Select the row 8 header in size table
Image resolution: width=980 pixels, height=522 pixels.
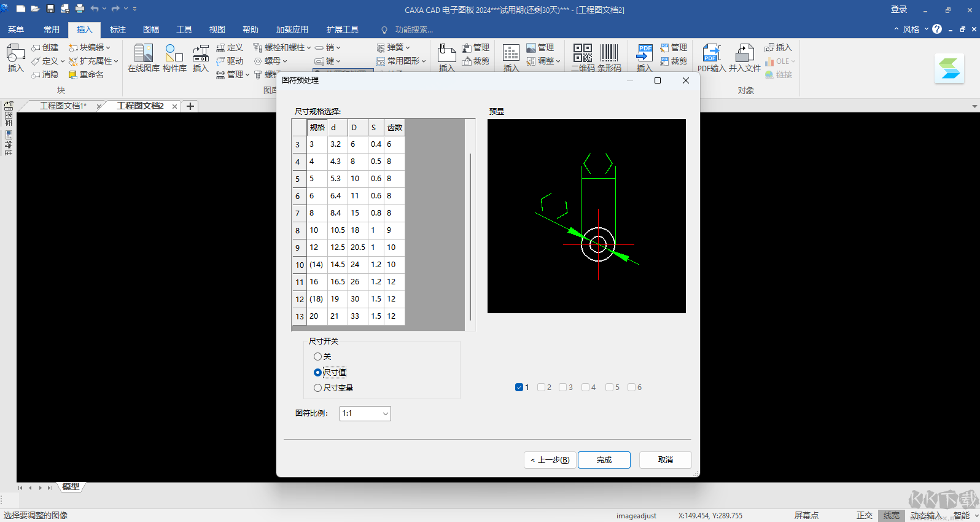tap(298, 231)
